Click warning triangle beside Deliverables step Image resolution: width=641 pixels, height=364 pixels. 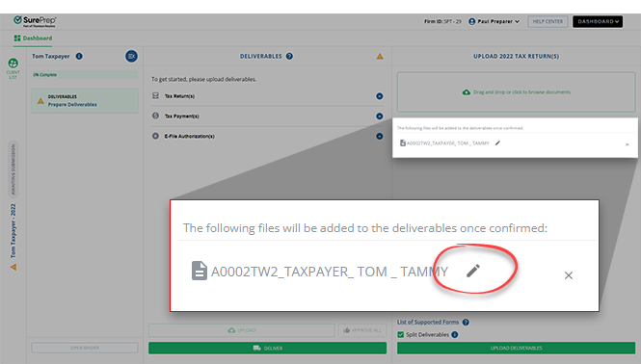[x=40, y=100]
